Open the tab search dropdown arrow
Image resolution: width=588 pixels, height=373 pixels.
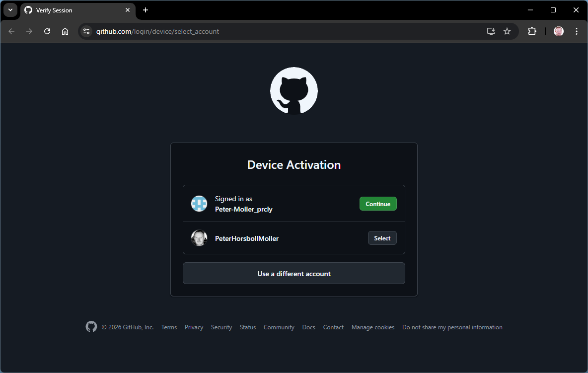[x=10, y=10]
